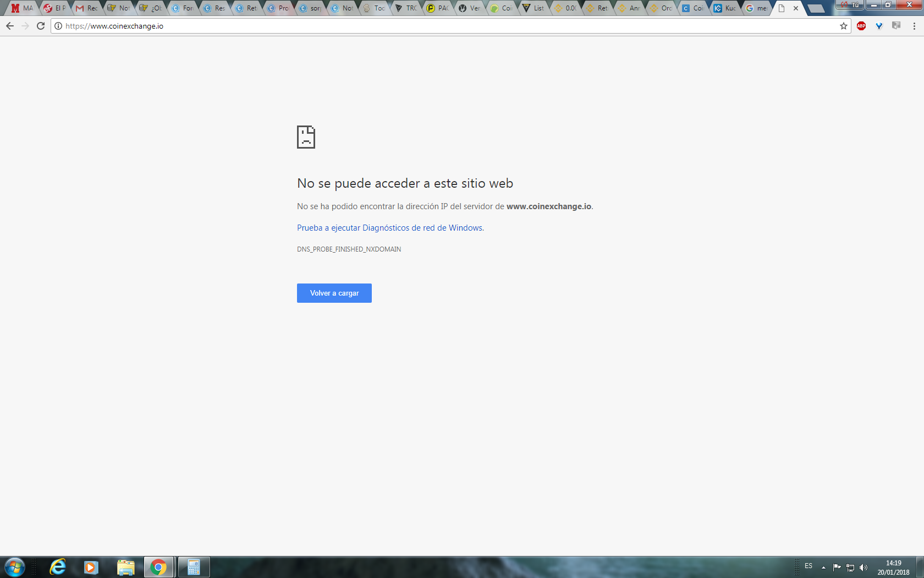The image size is (924, 578).
Task: Open the Calculator from the taskbar
Action: point(194,567)
